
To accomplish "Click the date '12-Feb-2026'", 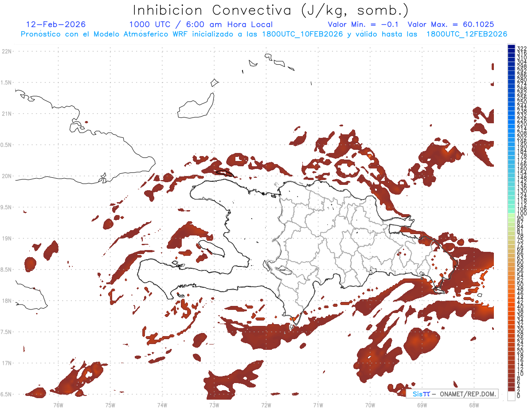I will (x=56, y=24).
